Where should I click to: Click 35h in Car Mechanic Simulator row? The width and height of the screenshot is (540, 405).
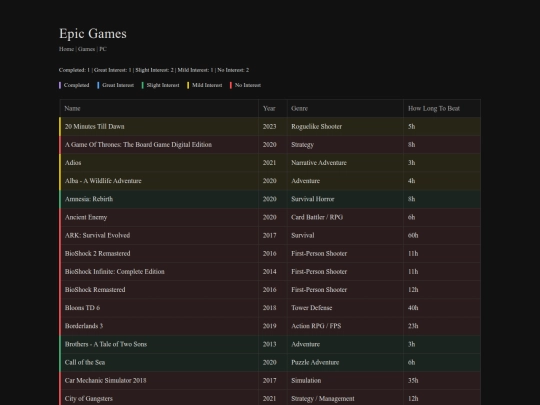click(413, 381)
